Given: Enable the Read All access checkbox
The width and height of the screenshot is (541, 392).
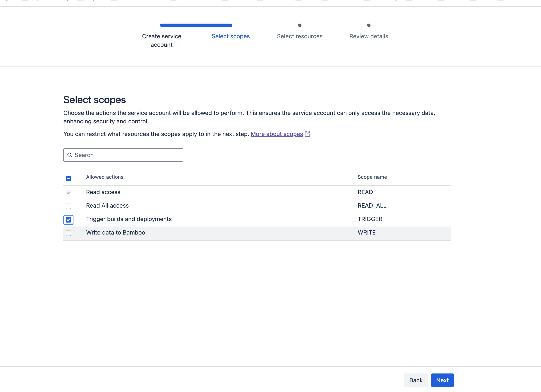Looking at the screenshot, I should (x=68, y=206).
